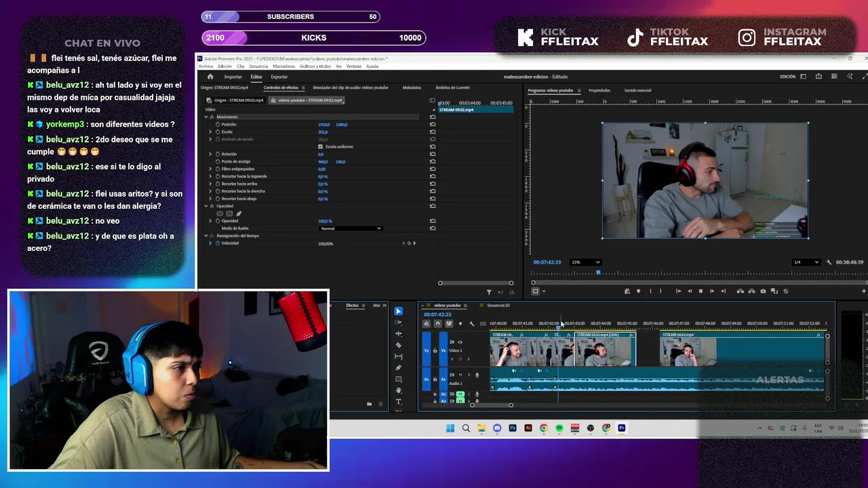868x488 pixels.
Task: Toggle the Opacidad animation stopwatch
Action: 218,221
